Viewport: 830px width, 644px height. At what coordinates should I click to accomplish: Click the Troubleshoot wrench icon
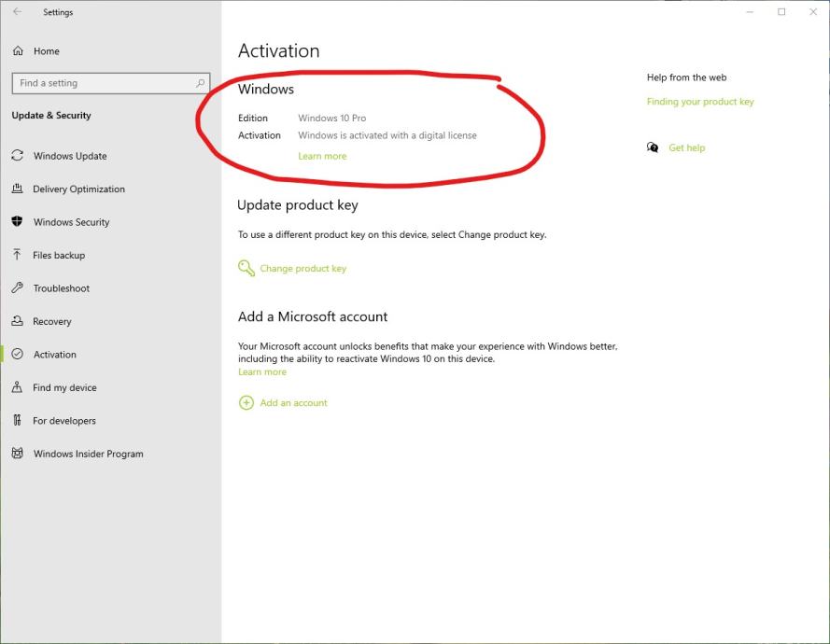click(17, 288)
